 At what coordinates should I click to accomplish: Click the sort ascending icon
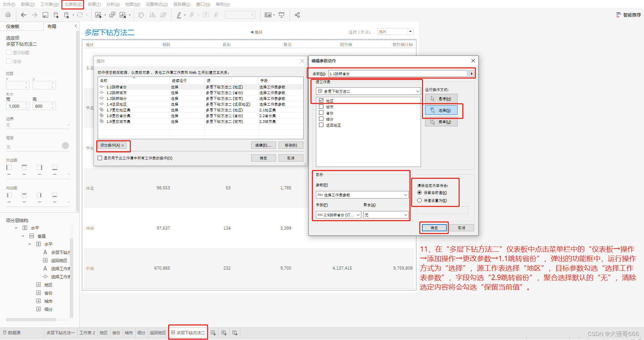tap(153, 15)
